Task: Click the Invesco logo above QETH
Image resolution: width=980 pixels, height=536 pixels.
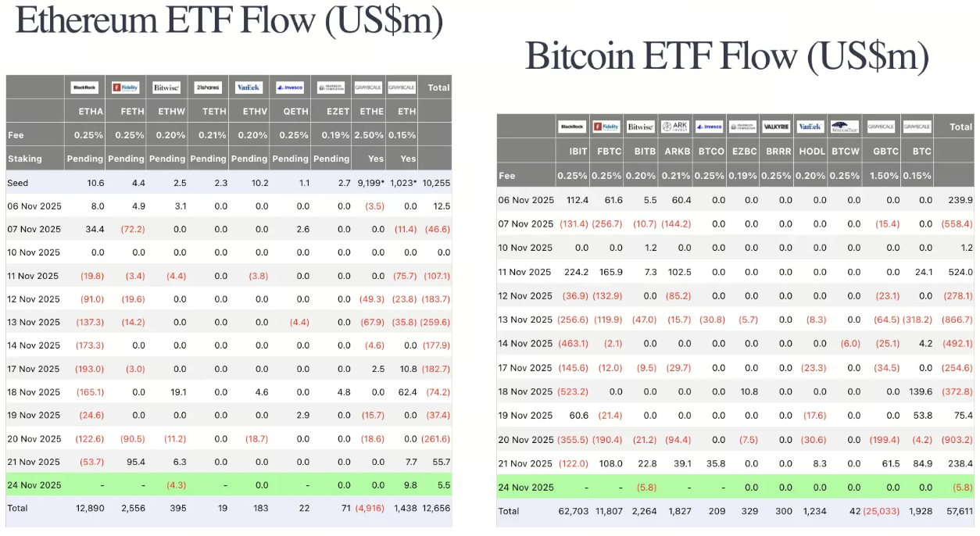Action: coord(290,88)
